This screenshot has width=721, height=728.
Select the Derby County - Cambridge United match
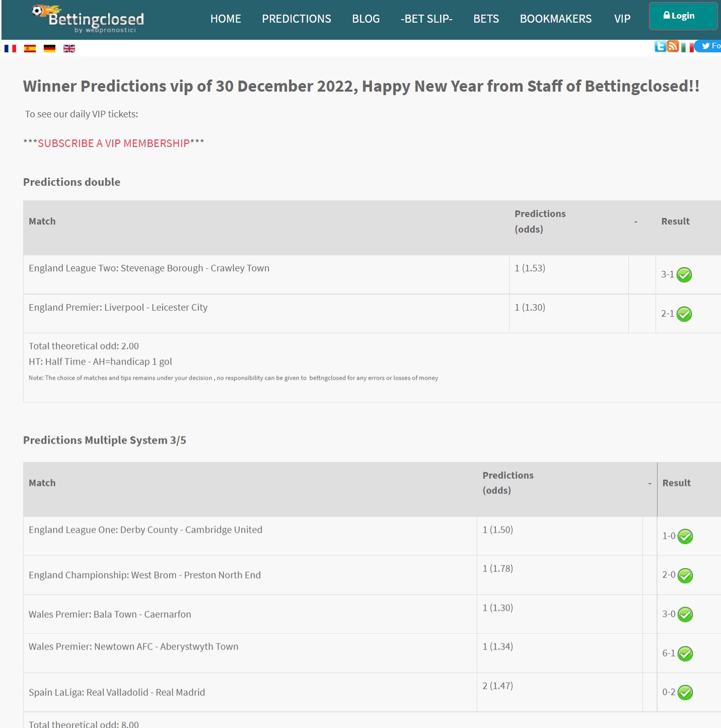point(146,530)
